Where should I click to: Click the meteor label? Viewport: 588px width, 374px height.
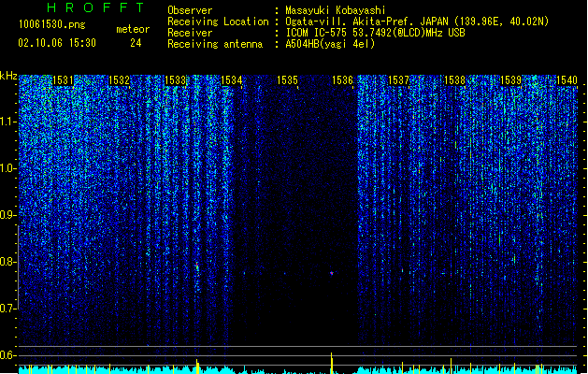(x=133, y=29)
